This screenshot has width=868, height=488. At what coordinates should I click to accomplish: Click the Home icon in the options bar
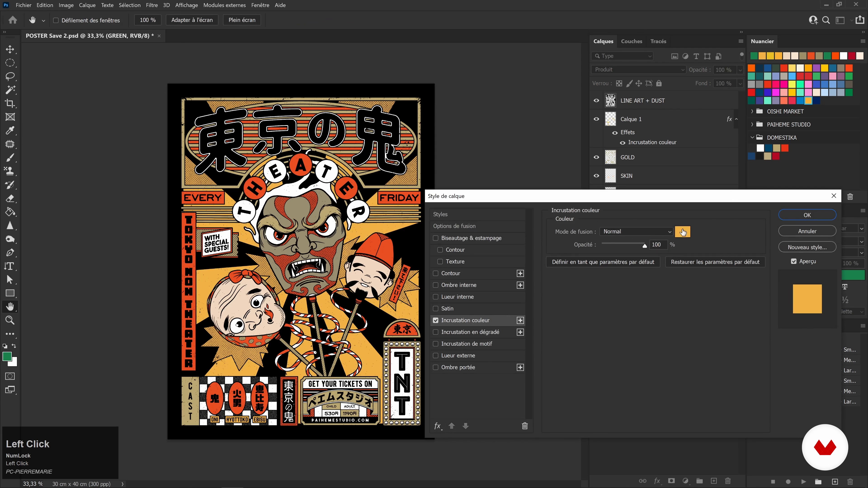13,20
